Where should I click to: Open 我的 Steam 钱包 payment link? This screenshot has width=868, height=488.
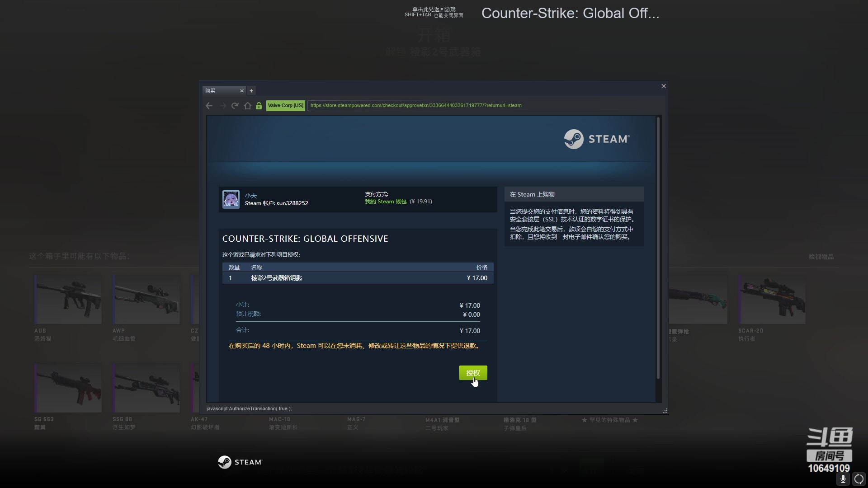coord(386,202)
